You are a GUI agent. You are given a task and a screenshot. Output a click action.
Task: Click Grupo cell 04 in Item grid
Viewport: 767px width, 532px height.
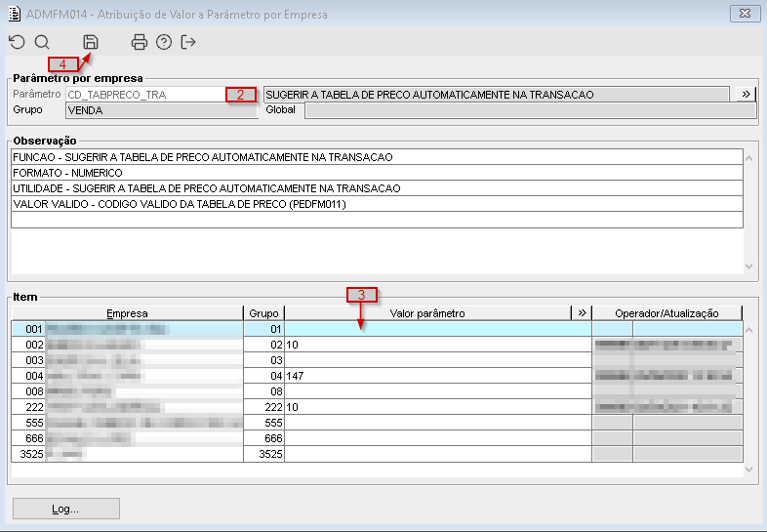[264, 376]
